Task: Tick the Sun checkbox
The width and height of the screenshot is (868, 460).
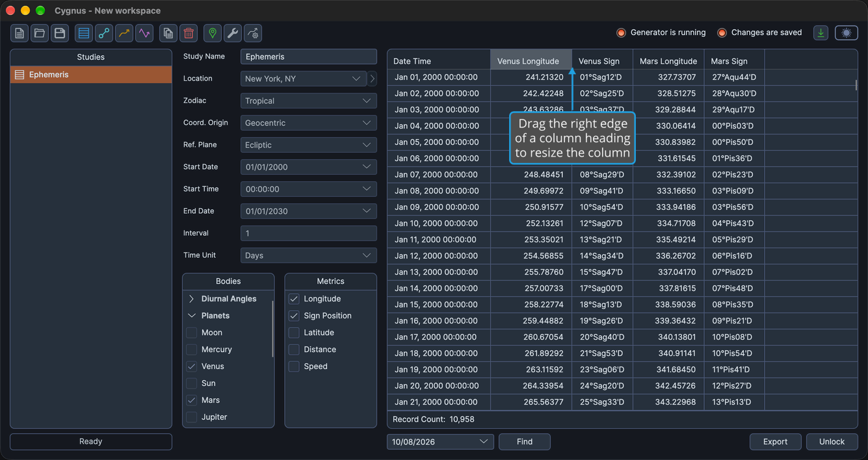Action: 192,383
